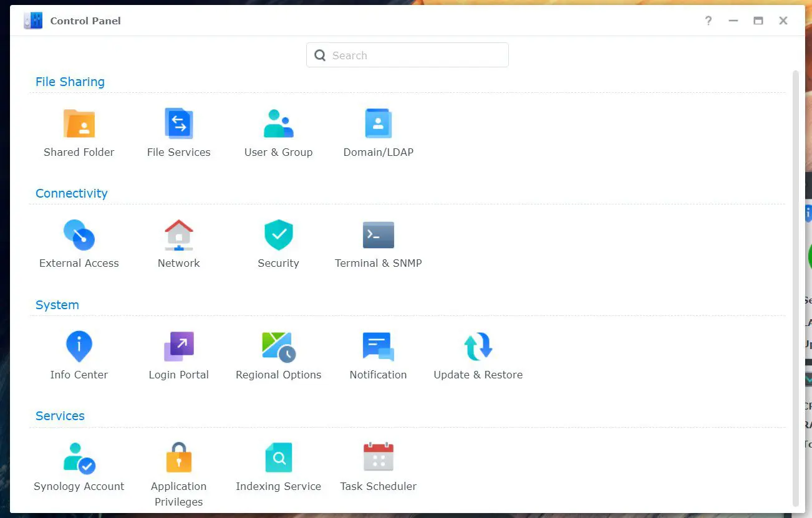Image resolution: width=812 pixels, height=518 pixels.
Task: Open the Indexing Service icon
Action: [278, 458]
